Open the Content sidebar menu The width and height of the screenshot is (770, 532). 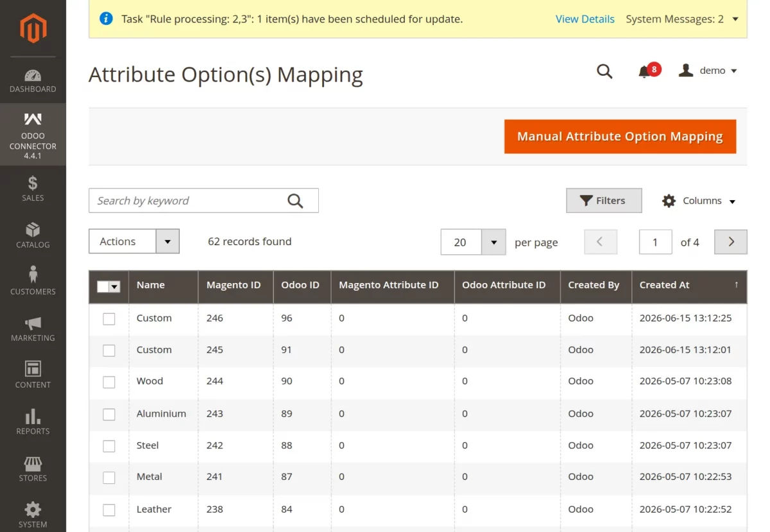[33, 375]
